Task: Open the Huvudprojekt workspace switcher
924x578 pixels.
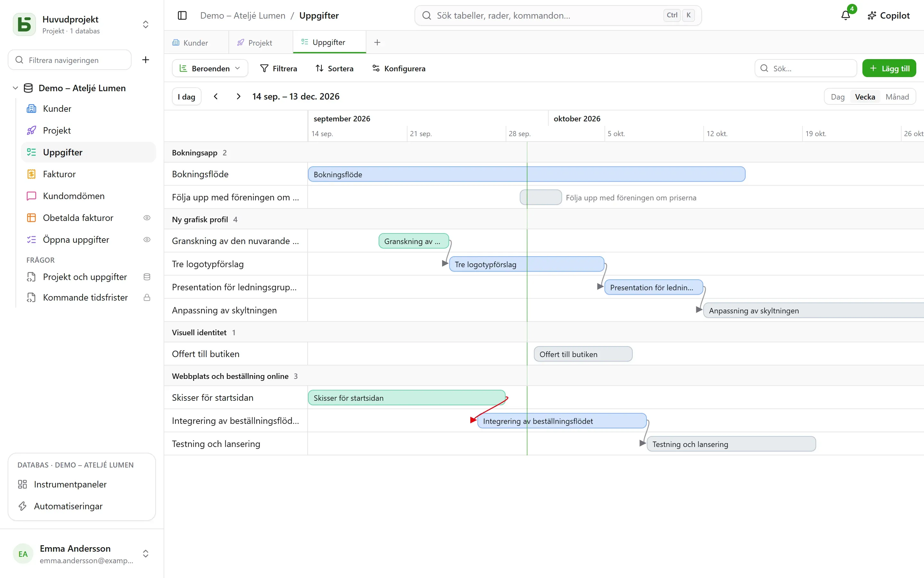Action: tap(145, 24)
